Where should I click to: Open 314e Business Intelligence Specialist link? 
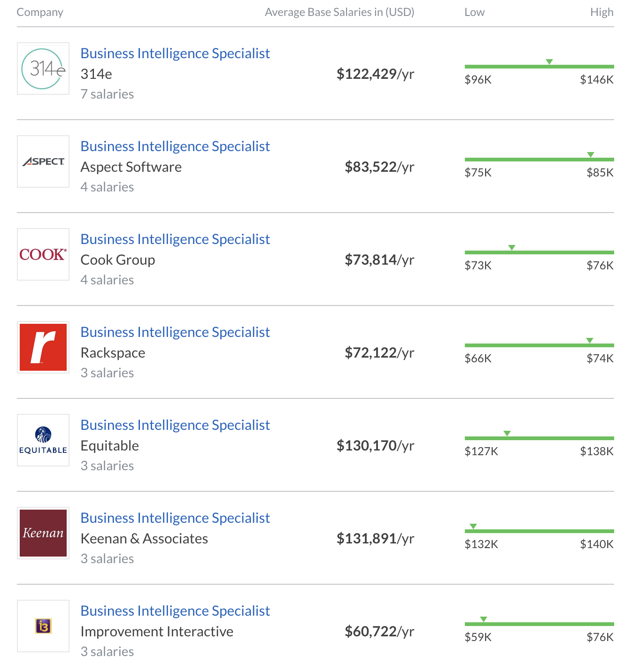pos(175,53)
